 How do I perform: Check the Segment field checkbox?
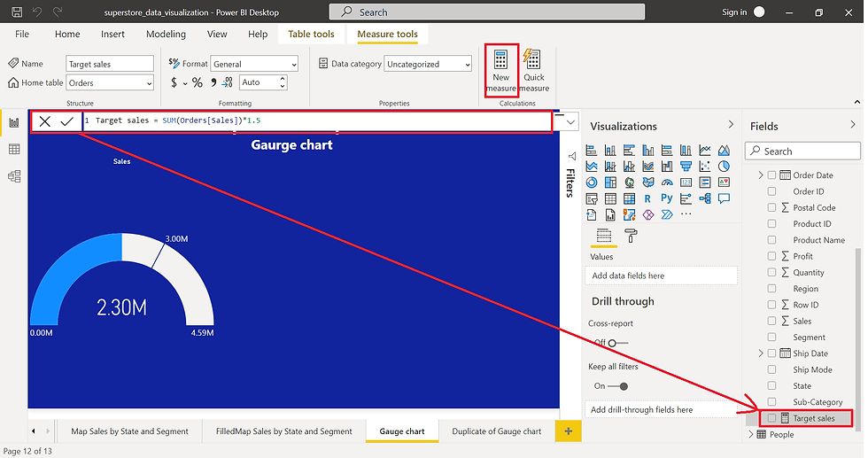pyautogui.click(x=771, y=338)
